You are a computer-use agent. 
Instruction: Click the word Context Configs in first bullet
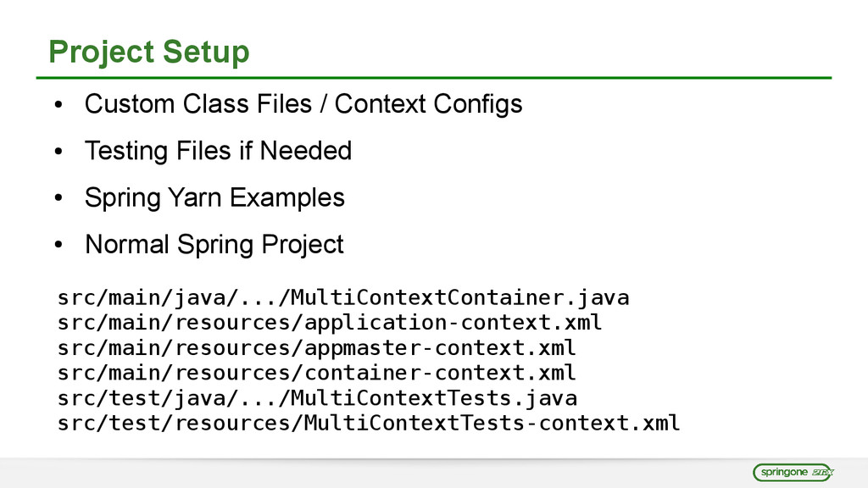click(428, 104)
